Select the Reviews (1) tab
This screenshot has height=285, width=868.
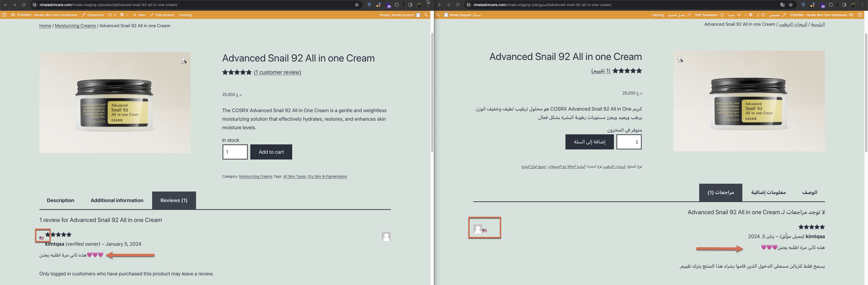click(174, 200)
